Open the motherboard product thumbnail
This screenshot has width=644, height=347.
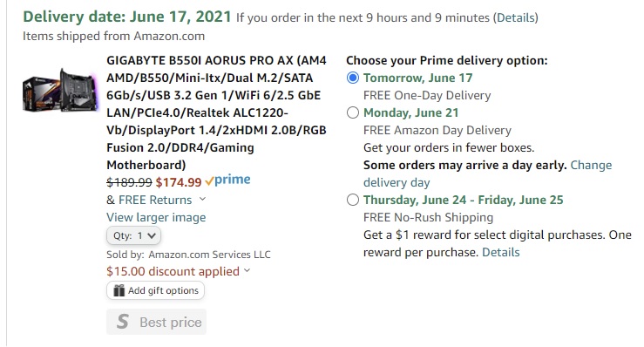[60, 91]
